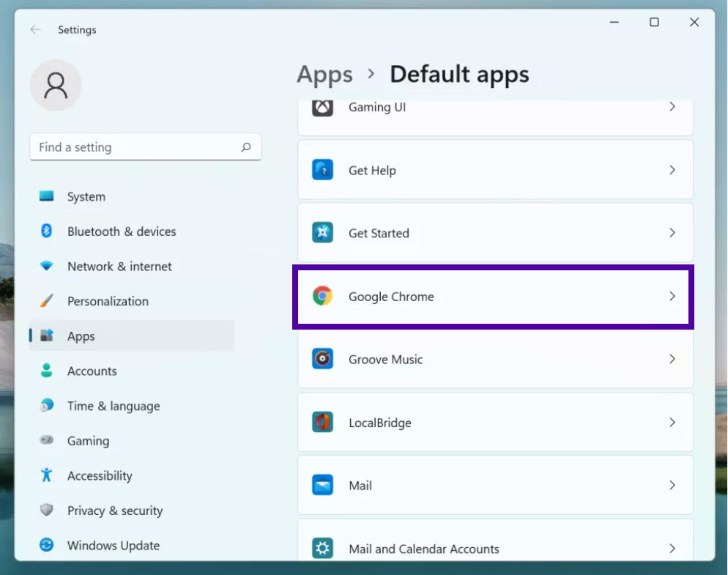The width and height of the screenshot is (728, 575).
Task: Close the Settings window
Action: point(694,22)
